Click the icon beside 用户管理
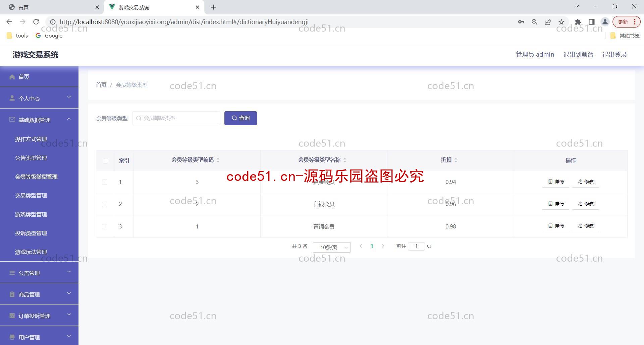 pyautogui.click(x=12, y=337)
